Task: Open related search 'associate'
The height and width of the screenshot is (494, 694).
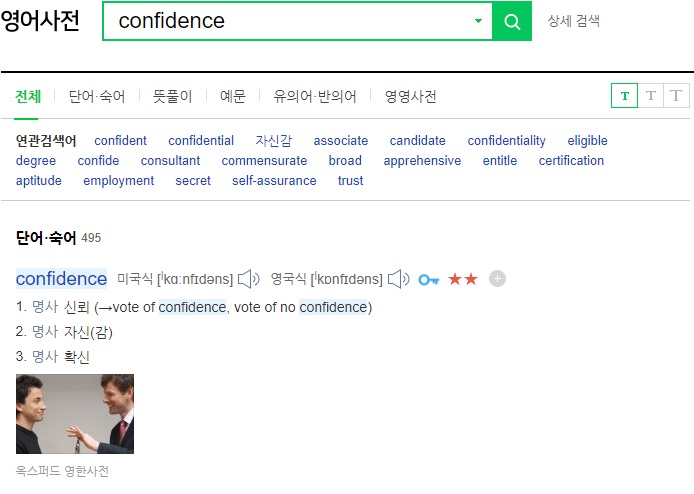Action: [341, 141]
